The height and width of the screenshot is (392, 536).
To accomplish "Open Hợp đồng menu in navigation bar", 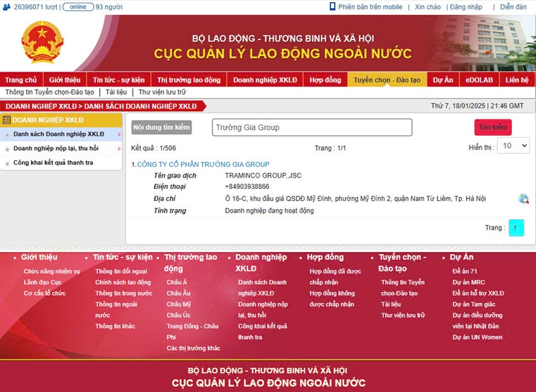I will (325, 80).
